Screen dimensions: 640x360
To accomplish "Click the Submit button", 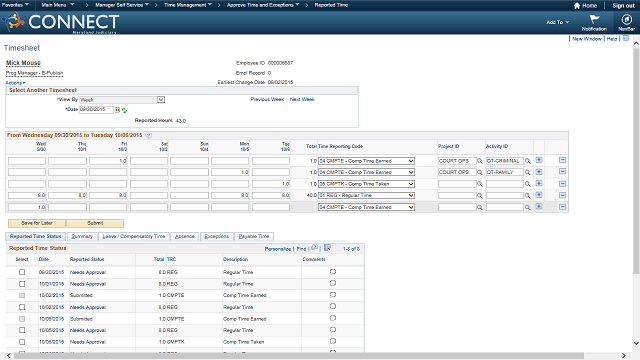I will (x=95, y=223).
